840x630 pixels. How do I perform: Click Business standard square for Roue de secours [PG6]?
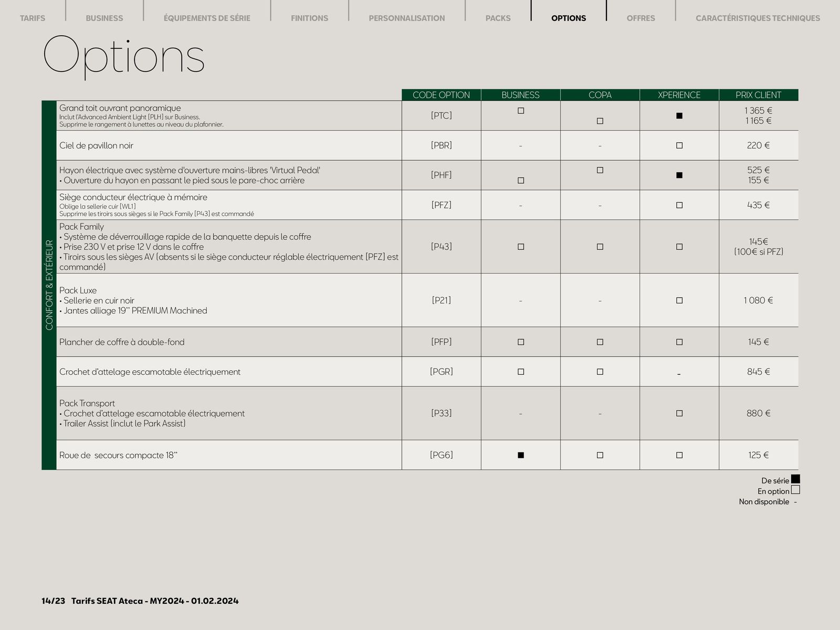click(x=521, y=455)
